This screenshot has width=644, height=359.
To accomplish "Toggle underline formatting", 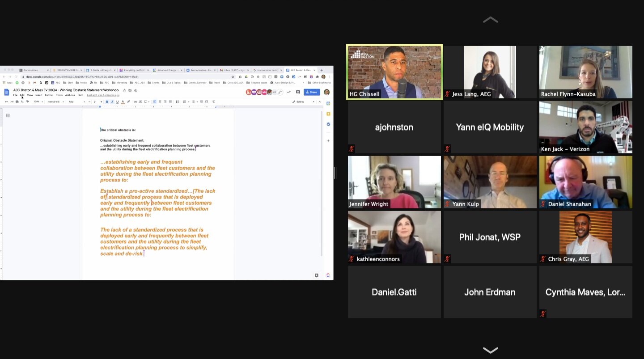I will pos(117,102).
